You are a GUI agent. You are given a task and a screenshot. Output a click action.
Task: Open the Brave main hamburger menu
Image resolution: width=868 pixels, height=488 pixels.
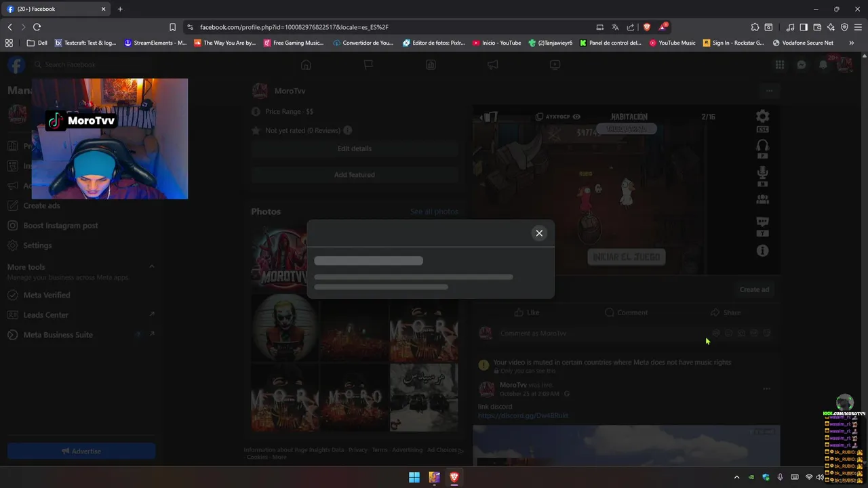point(858,27)
